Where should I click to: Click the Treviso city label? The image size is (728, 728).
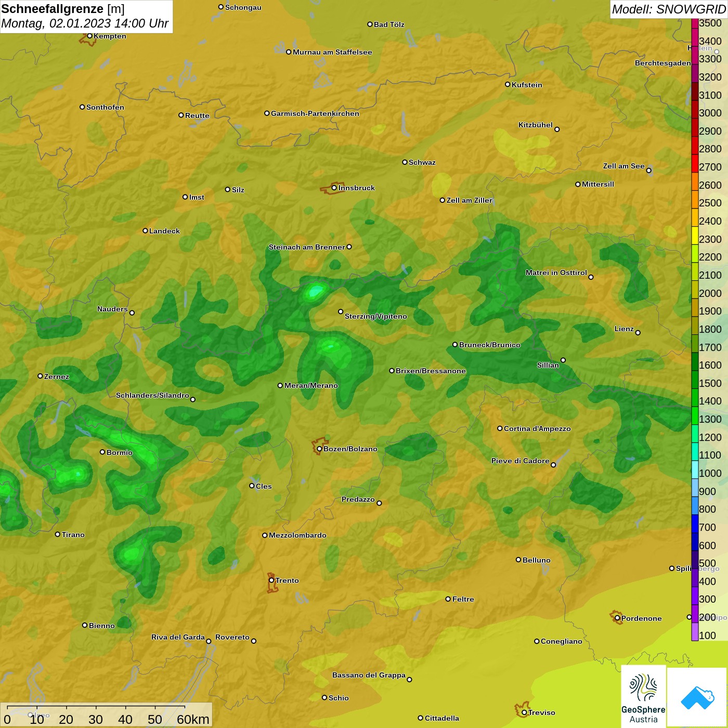(541, 712)
